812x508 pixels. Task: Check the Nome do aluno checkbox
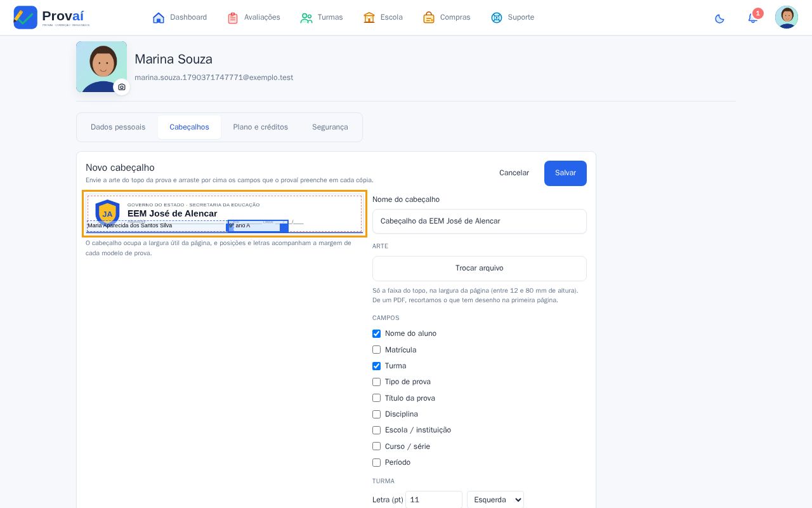(x=376, y=333)
